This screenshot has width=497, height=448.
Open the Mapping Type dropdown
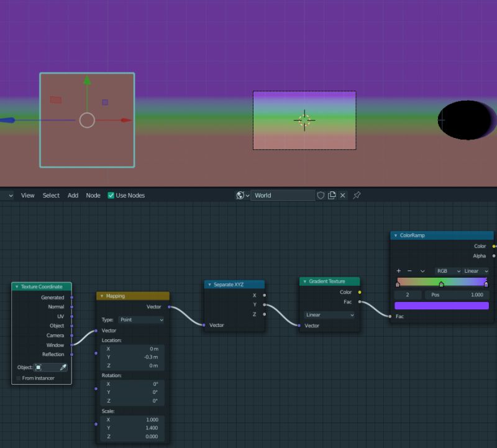[141, 319]
